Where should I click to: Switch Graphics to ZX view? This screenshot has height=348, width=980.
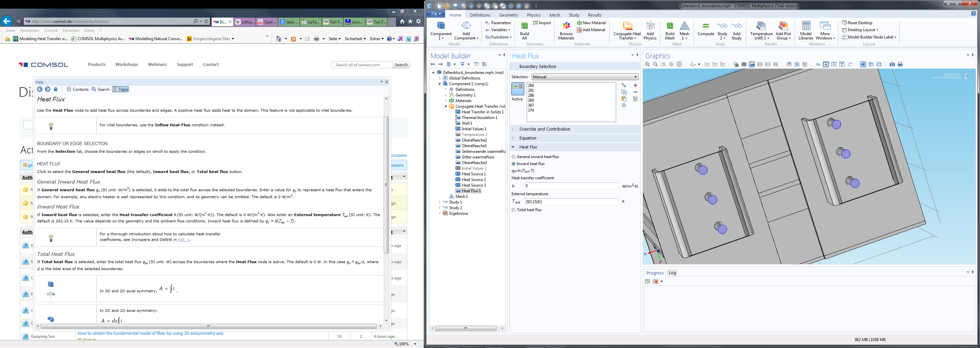point(723,64)
